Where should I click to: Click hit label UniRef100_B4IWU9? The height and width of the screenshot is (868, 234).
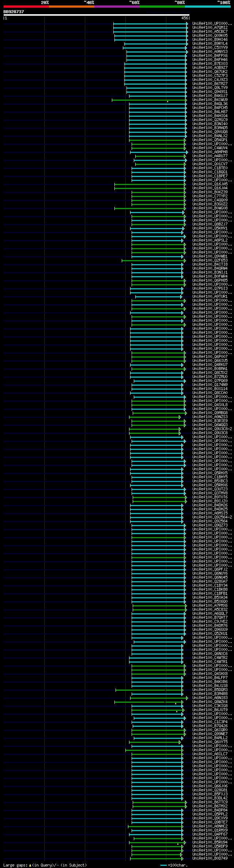pos(210,100)
